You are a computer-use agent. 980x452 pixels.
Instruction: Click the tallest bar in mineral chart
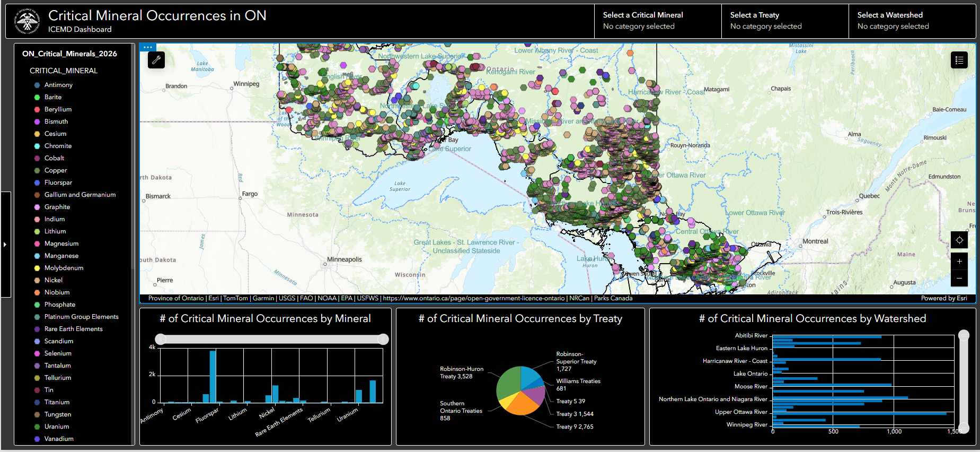tap(213, 377)
